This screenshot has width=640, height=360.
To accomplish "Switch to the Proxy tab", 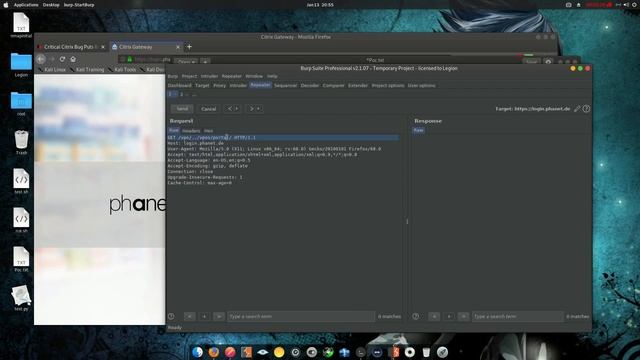I will click(x=219, y=85).
